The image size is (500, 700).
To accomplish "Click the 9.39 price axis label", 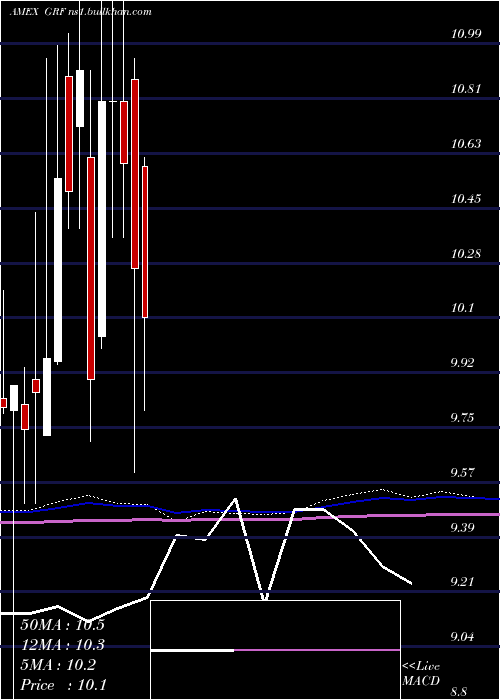I will 462,528.
